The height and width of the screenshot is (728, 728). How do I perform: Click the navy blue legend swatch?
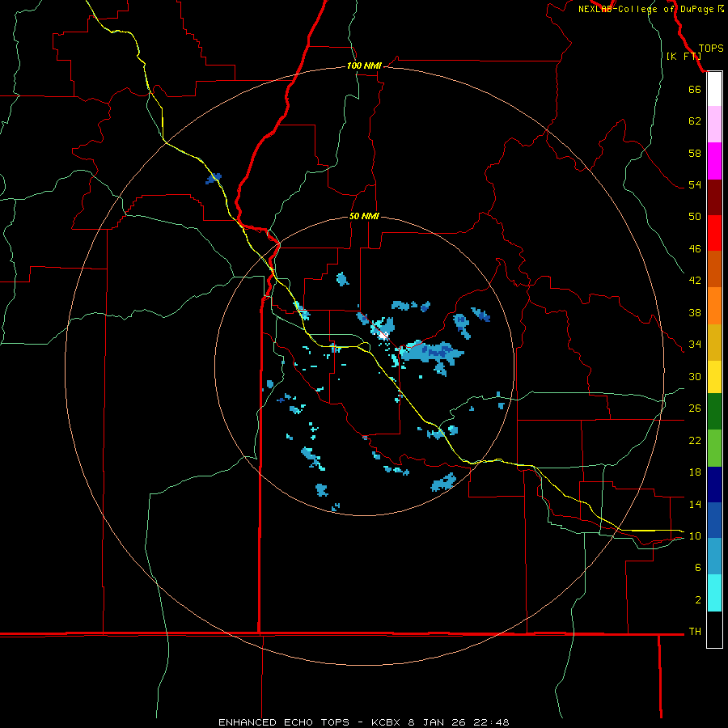pos(714,485)
